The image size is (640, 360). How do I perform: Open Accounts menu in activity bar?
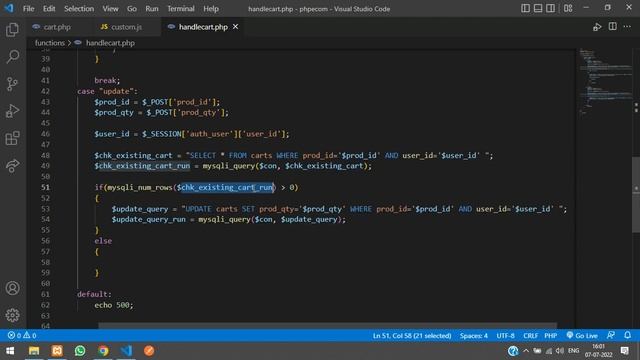[x=12, y=288]
